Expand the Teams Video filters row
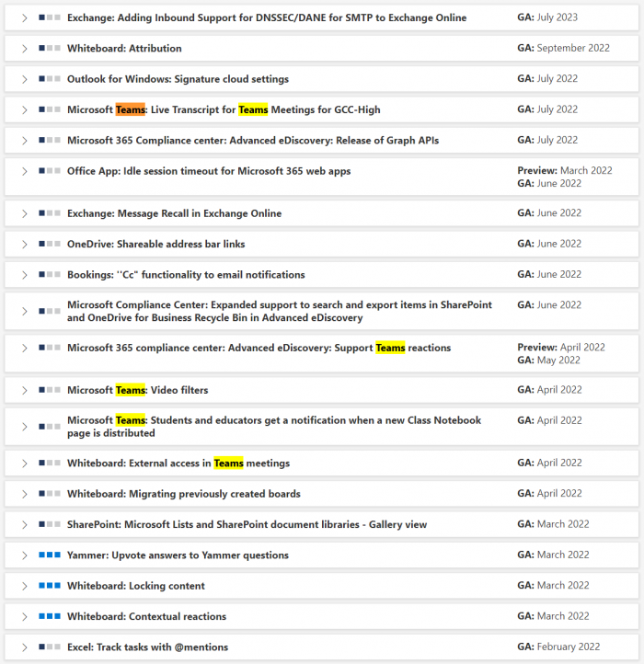Screen dimensions: 644x664 click(25, 390)
